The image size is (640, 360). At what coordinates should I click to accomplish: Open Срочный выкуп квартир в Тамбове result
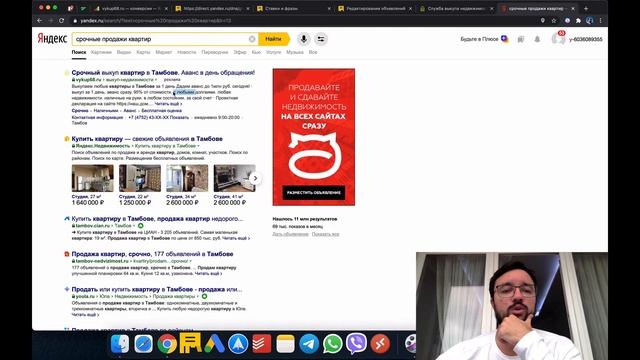click(x=163, y=73)
